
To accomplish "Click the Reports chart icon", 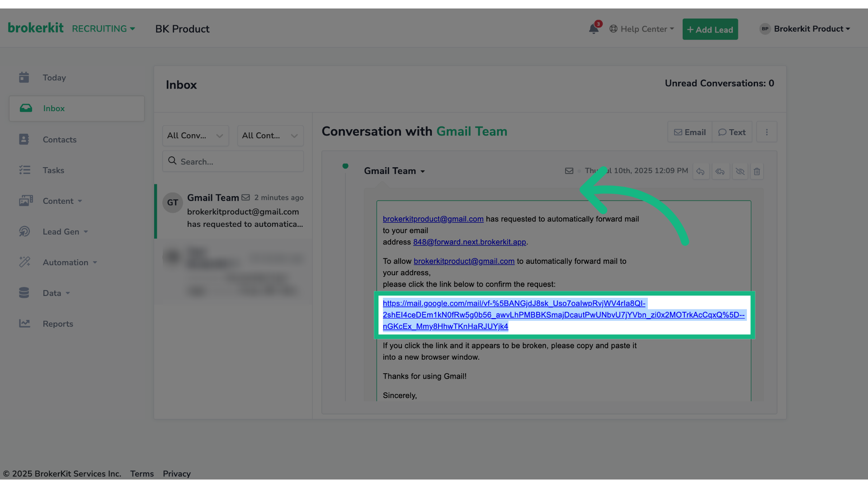I will pyautogui.click(x=24, y=324).
